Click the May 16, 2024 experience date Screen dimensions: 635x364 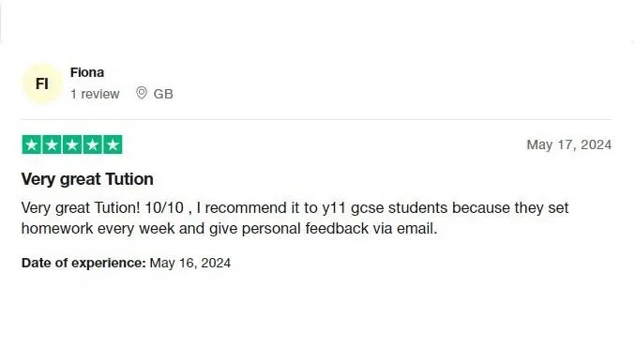click(x=190, y=263)
